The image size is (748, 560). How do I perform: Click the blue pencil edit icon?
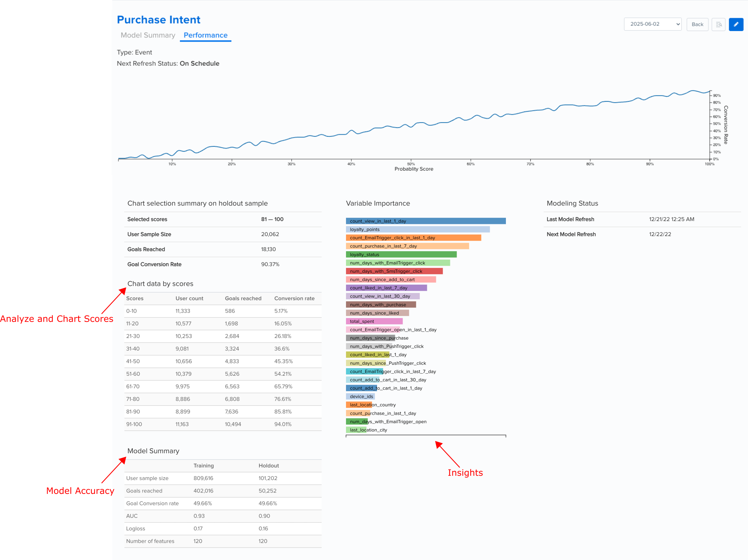736,24
